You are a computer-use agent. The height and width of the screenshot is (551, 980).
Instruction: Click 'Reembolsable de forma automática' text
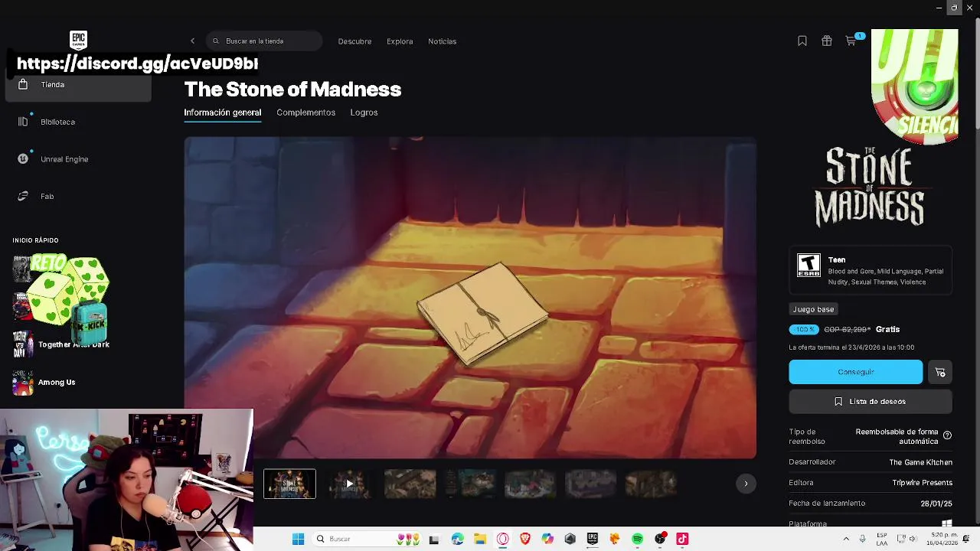[x=897, y=436]
